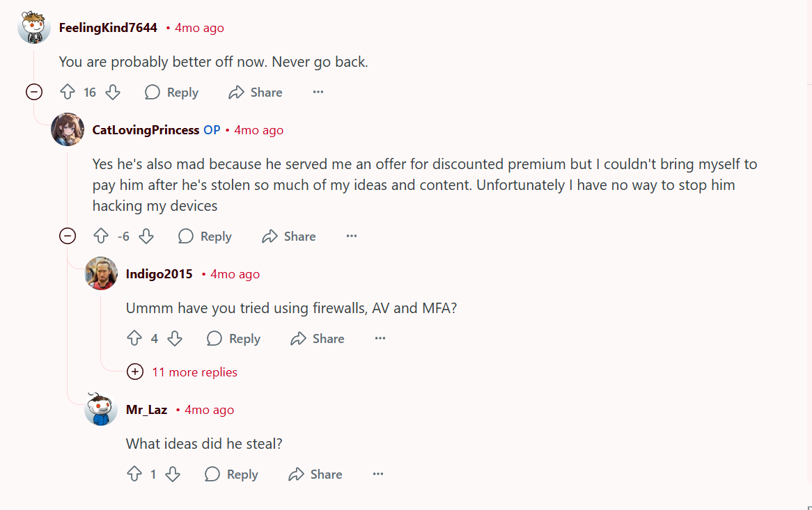Upvote CatLovingPrincess's reply
812x510 pixels.
point(101,237)
